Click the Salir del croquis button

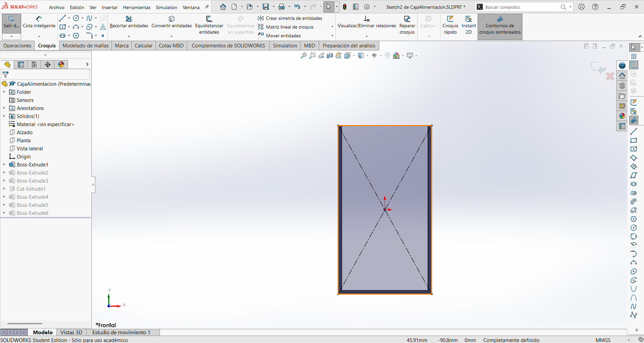(11, 22)
